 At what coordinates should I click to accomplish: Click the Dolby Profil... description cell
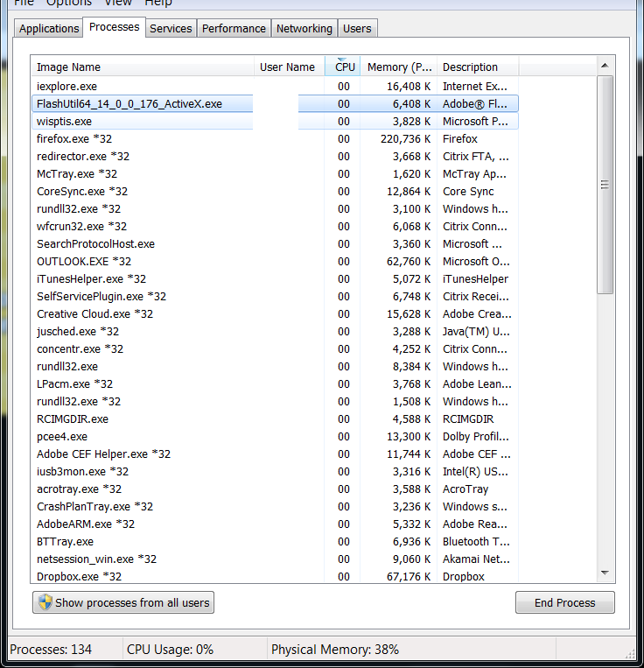click(x=475, y=436)
